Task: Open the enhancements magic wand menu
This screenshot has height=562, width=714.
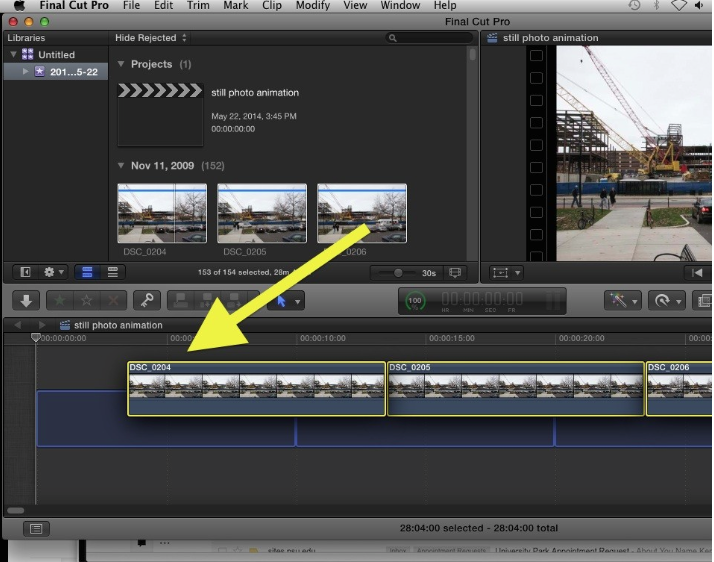Action: [x=622, y=301]
